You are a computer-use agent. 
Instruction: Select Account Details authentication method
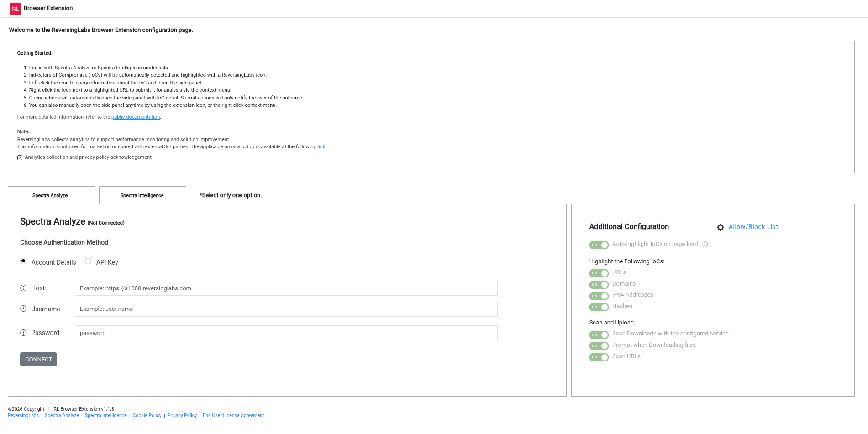[23, 261]
